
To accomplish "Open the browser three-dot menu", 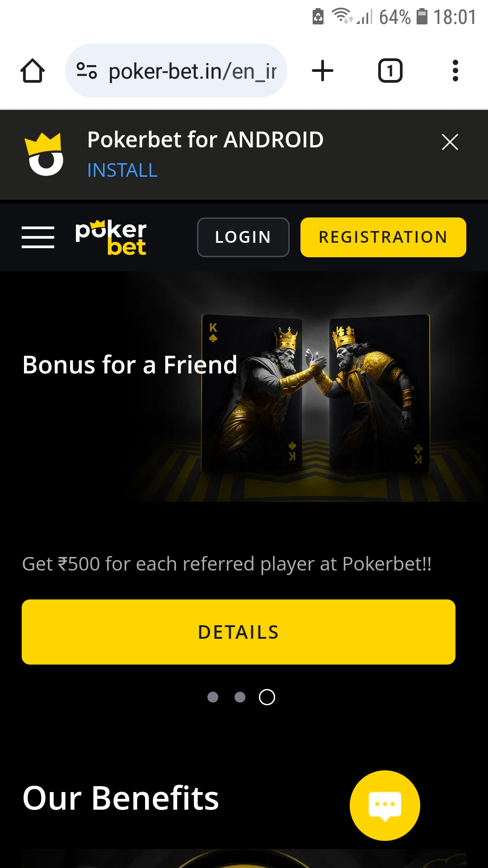I will [x=455, y=71].
